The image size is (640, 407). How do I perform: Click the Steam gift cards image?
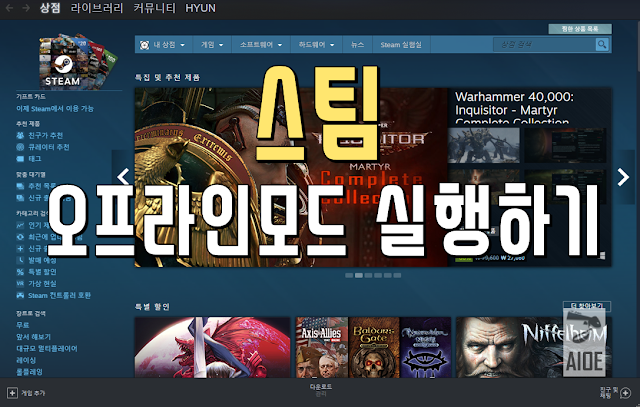78,61
